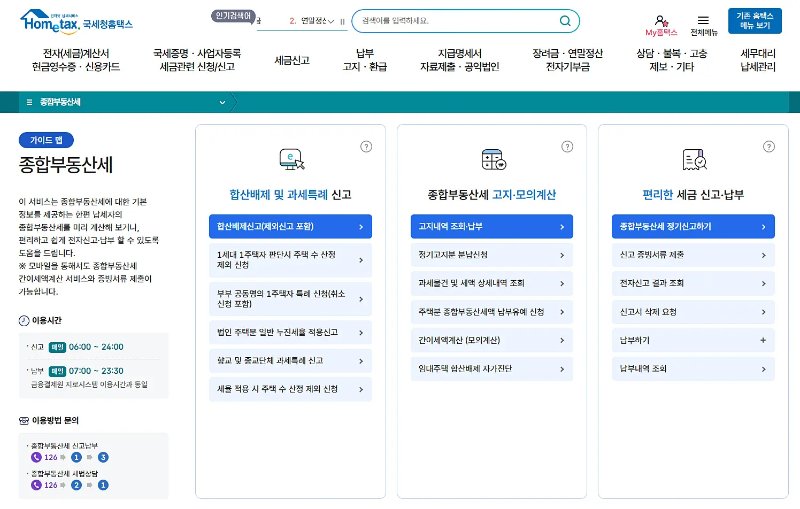The width and height of the screenshot is (800, 509).
Task: Click help icon on 고지·모의계산 card
Action: (567, 147)
